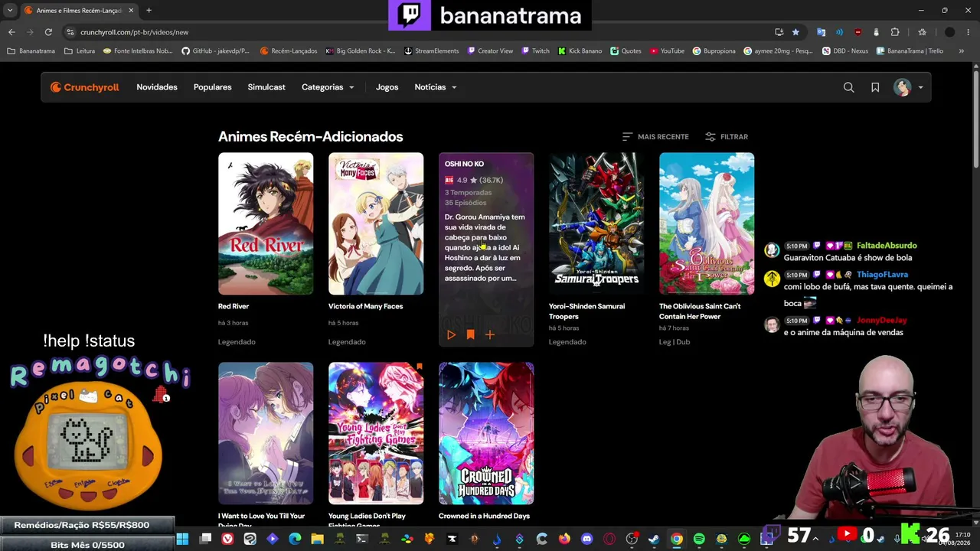
Task: Go back using the browser back arrow
Action: click(11, 32)
